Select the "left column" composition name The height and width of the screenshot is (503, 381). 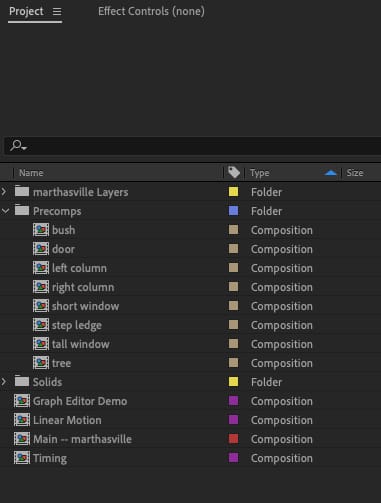tap(79, 268)
